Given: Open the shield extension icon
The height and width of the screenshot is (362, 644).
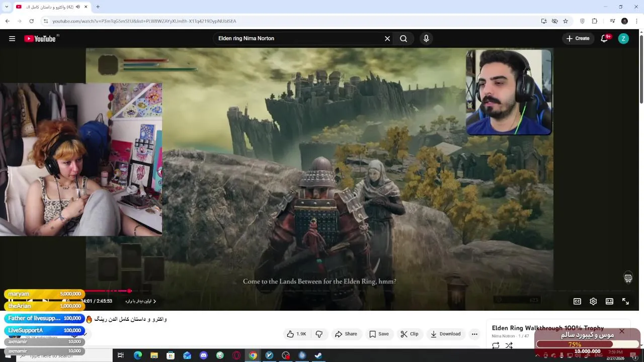Looking at the screenshot, I should coord(582,21).
